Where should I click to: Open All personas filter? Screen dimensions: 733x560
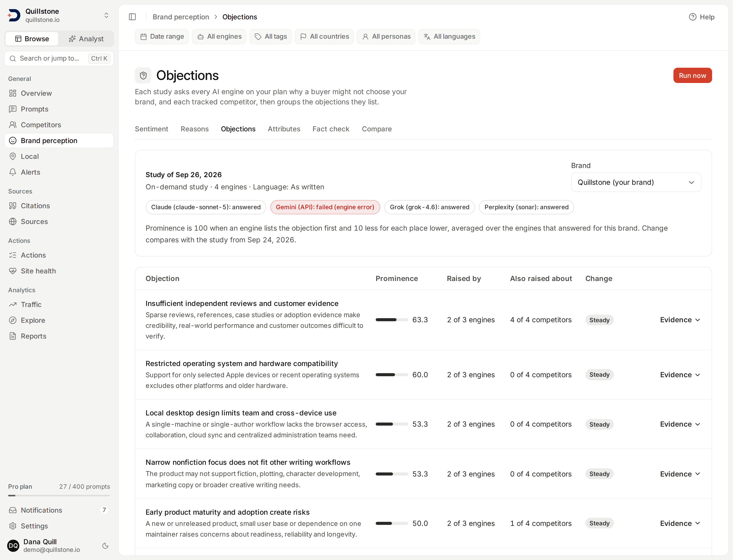pyautogui.click(x=386, y=36)
